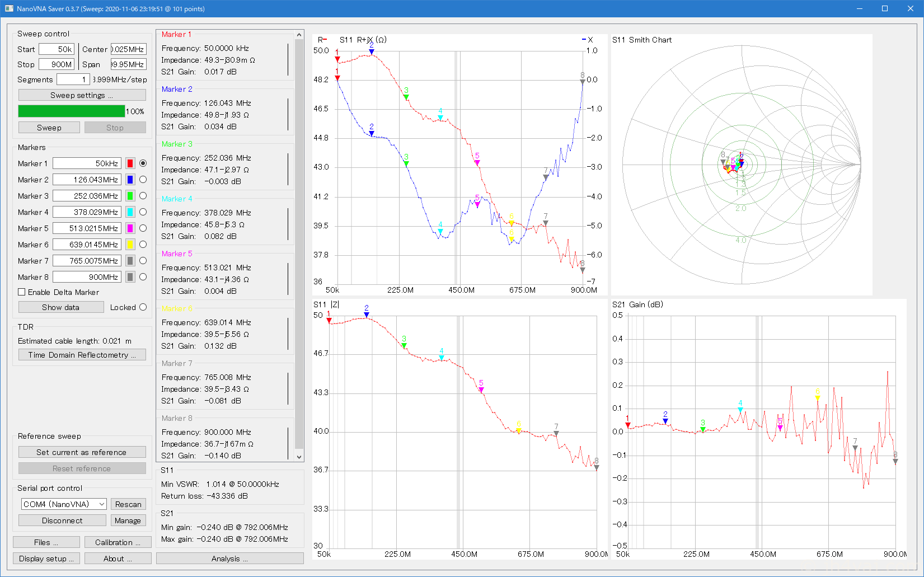The image size is (924, 577).
Task: Click the Segments input field
Action: coord(73,79)
